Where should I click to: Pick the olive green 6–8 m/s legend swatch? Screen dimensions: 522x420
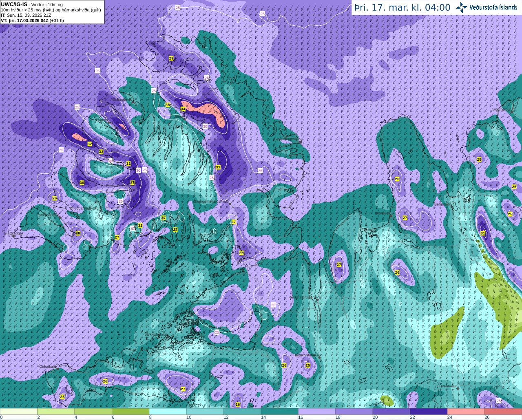(130, 411)
